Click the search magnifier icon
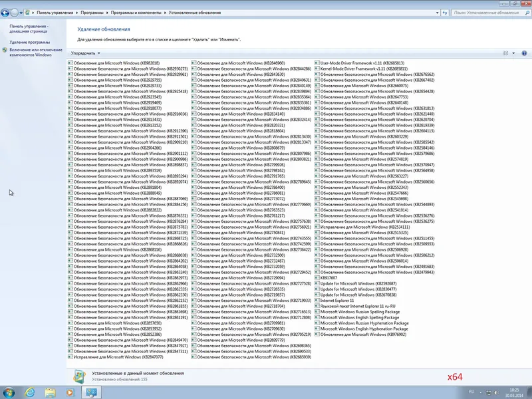 (527, 13)
